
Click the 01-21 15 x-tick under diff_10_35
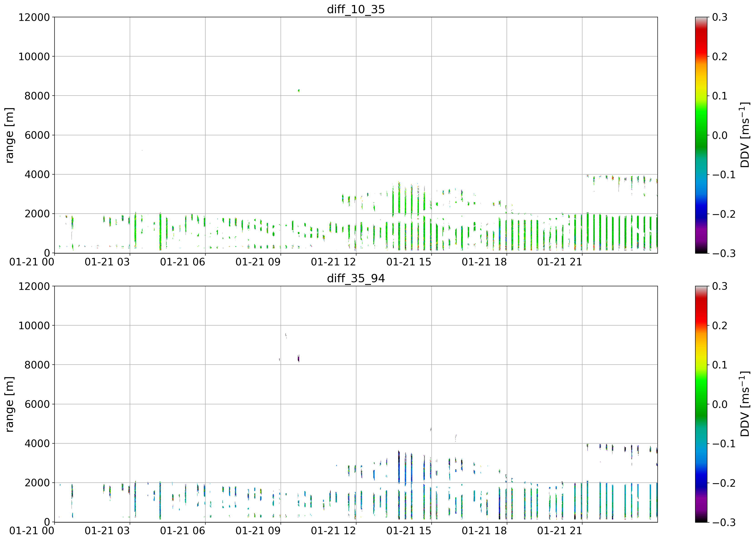pyautogui.click(x=409, y=262)
